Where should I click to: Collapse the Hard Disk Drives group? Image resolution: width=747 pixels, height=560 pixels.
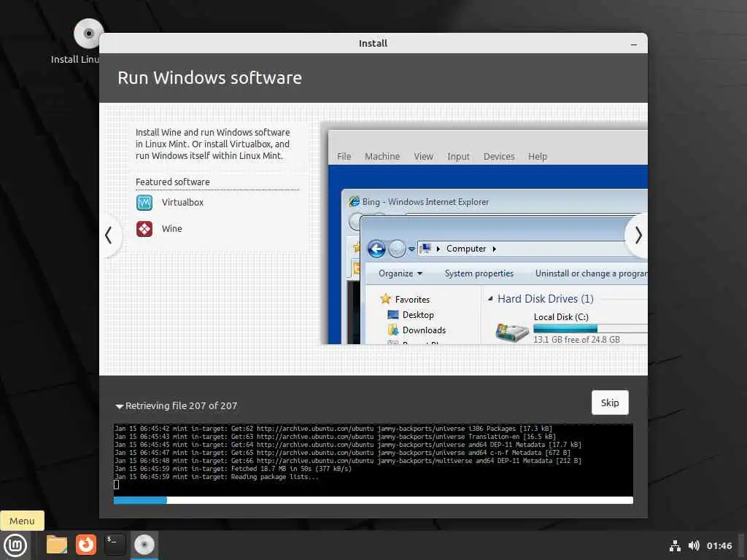point(489,298)
